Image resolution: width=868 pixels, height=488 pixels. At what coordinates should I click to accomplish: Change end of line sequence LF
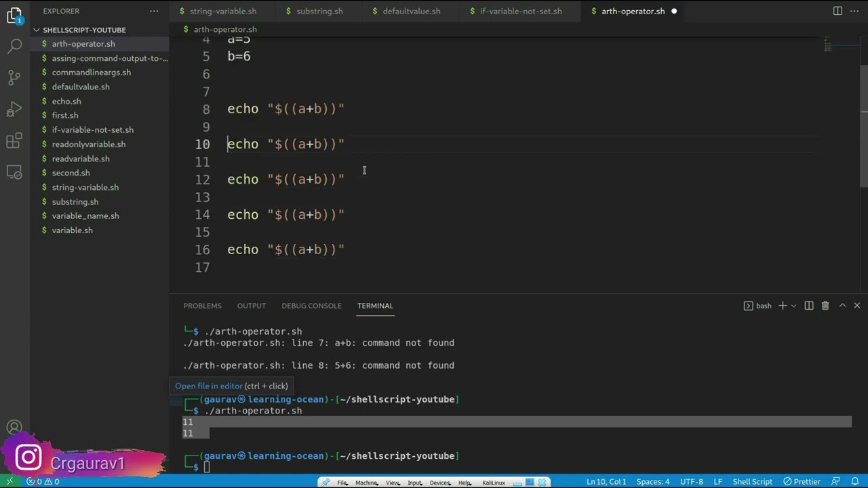click(x=717, y=481)
